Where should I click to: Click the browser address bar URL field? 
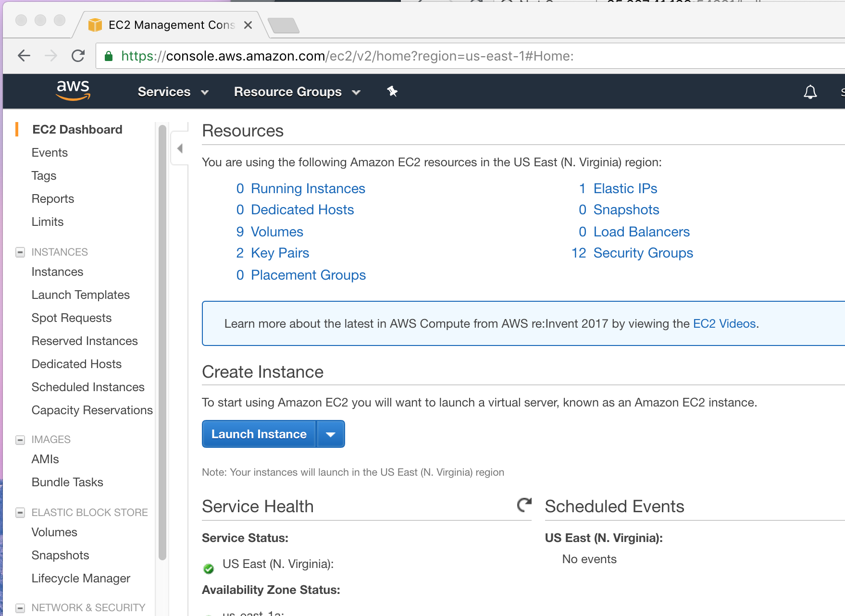[346, 56]
